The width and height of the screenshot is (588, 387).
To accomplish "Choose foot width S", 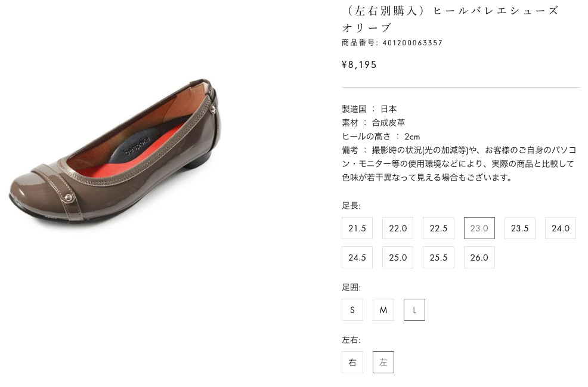I will click(x=352, y=309).
